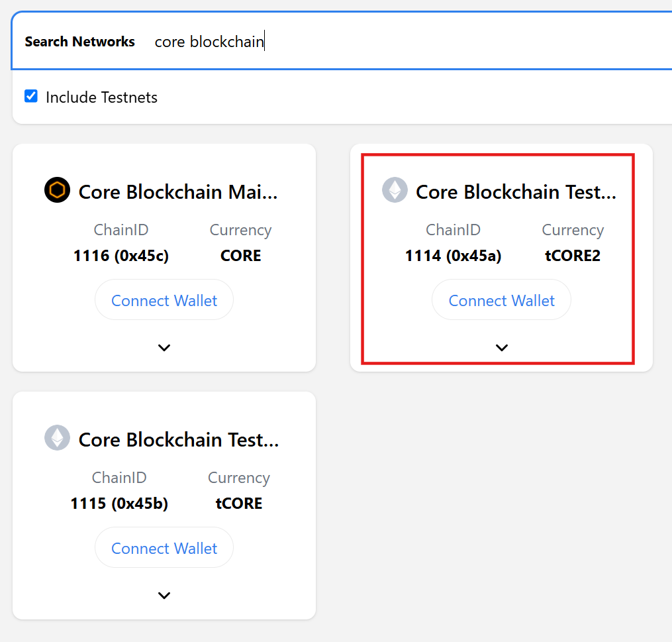This screenshot has height=642, width=672.
Task: Click the title of the tCORE currency card
Action: [x=179, y=439]
